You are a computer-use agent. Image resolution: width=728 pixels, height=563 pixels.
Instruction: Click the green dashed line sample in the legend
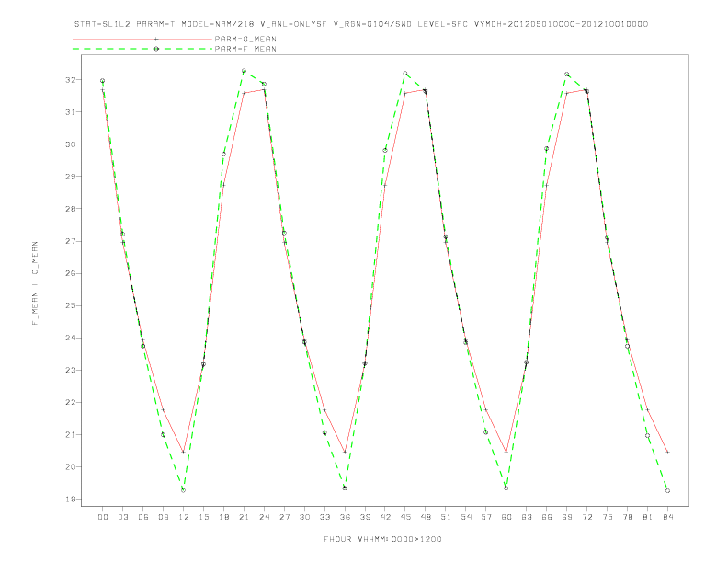coord(142,49)
